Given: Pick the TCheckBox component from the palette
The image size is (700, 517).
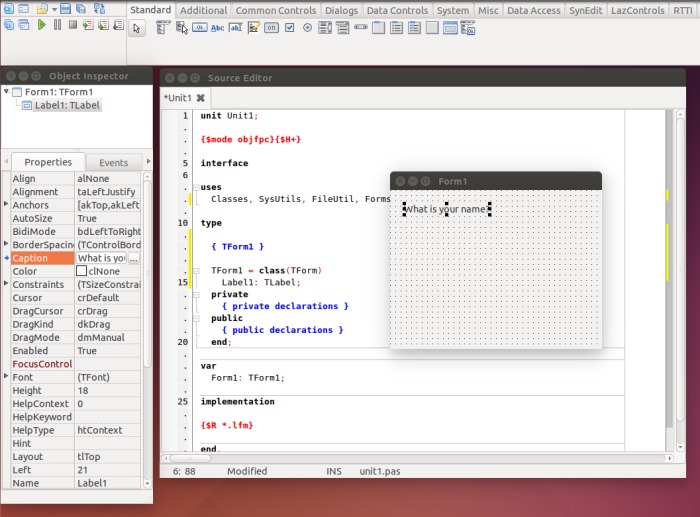Looking at the screenshot, I should [289, 28].
